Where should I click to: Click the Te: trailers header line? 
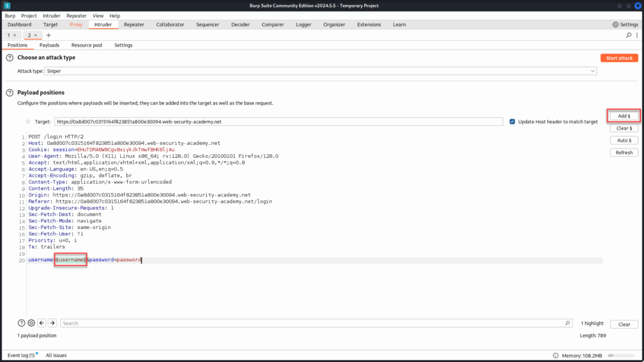coord(47,247)
